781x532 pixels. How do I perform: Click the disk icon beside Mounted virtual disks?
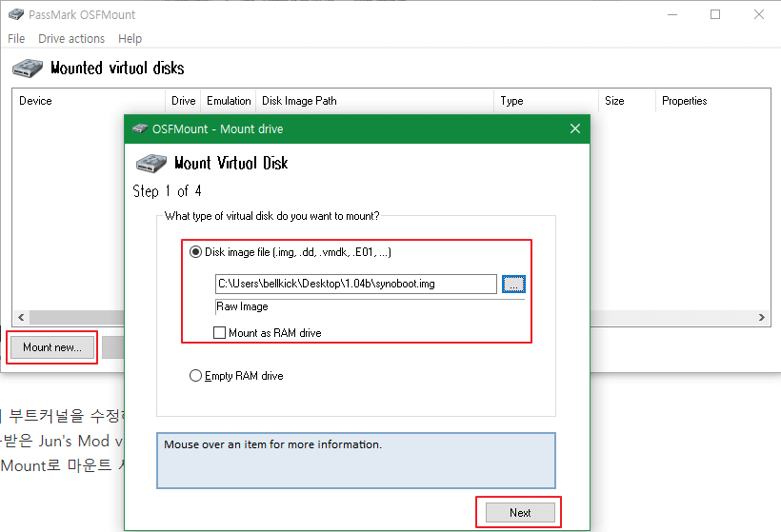tap(28, 69)
